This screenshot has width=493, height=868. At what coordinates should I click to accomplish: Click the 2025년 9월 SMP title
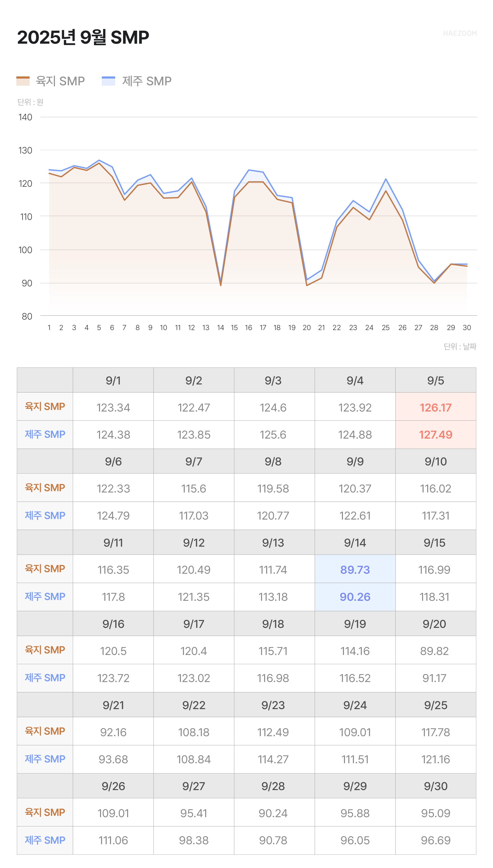pos(83,37)
